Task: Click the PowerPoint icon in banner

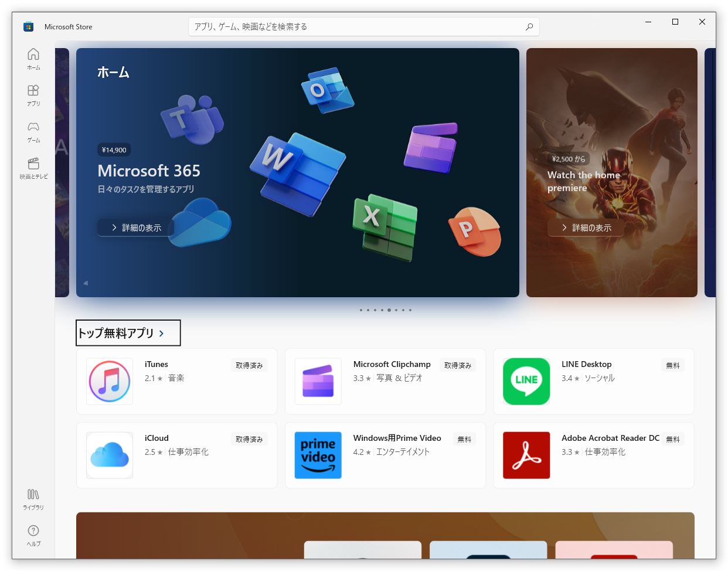Action: [x=475, y=232]
